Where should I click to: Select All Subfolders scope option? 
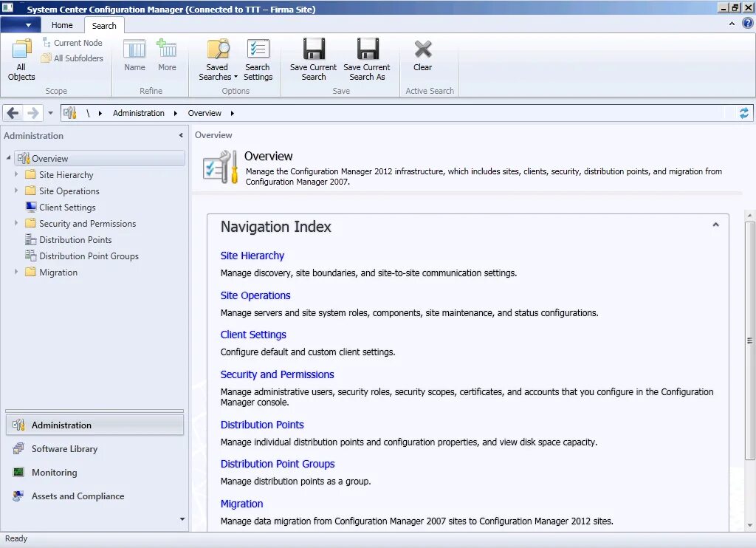[72, 58]
